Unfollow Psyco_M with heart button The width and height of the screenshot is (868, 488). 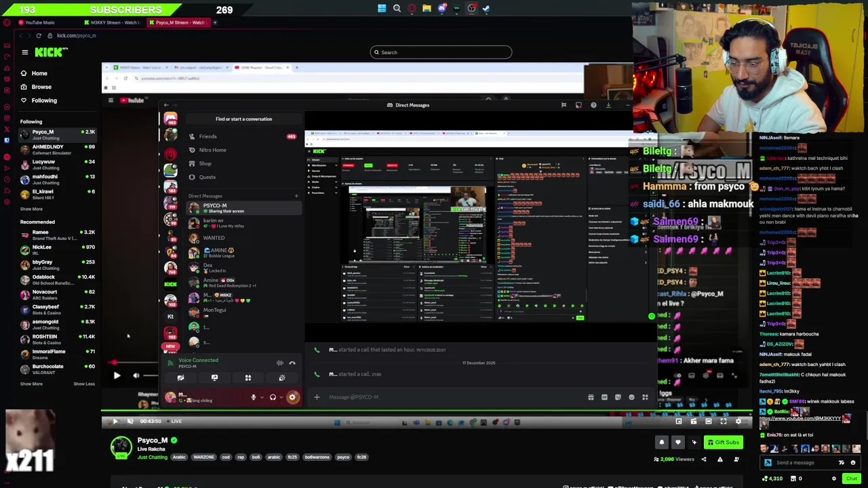677,443
